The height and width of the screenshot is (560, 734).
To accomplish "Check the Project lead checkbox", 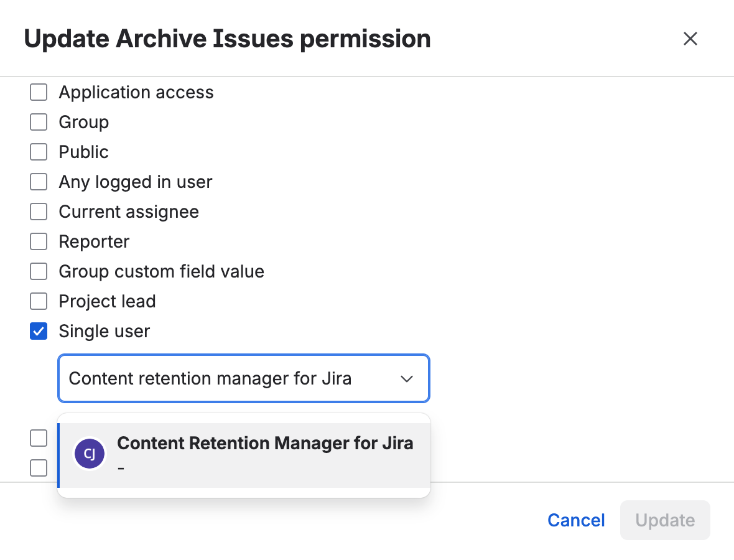I will [39, 302].
